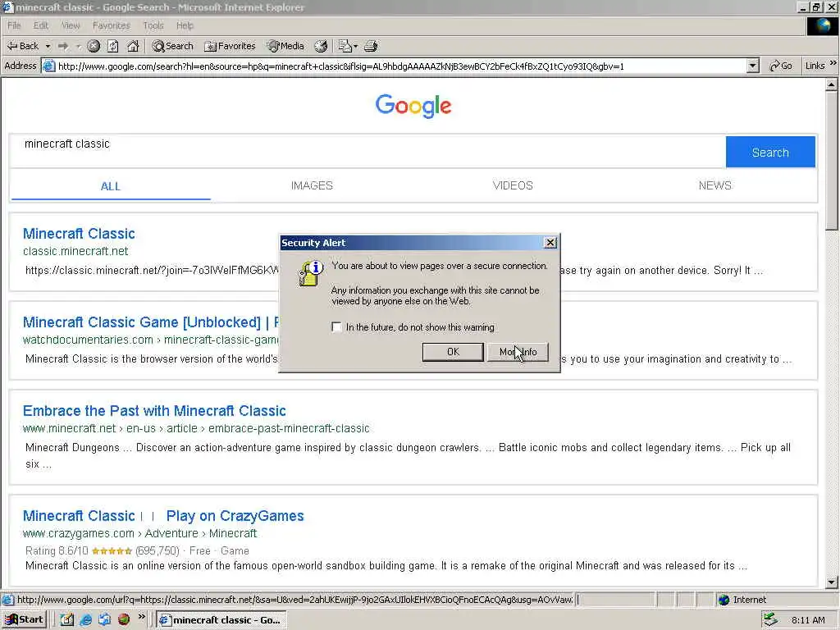This screenshot has width=840, height=630.
Task: Click the vertical scrollbar up arrow
Action: click(x=832, y=84)
